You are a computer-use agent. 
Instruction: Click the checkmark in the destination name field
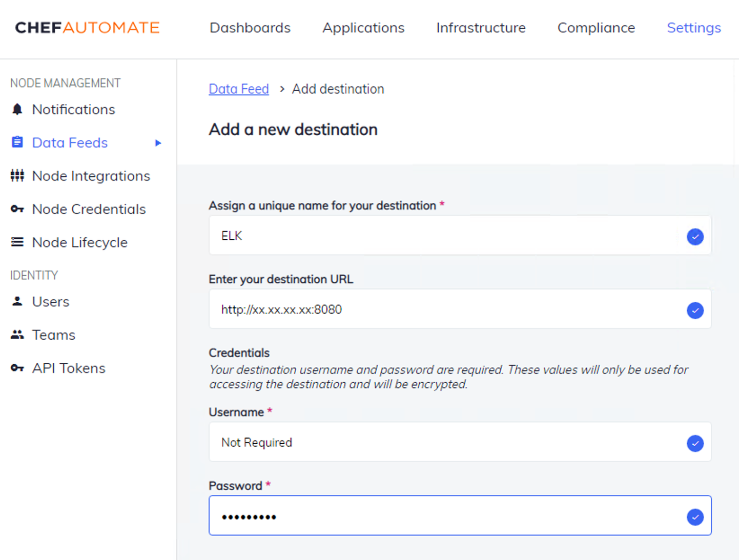point(695,237)
